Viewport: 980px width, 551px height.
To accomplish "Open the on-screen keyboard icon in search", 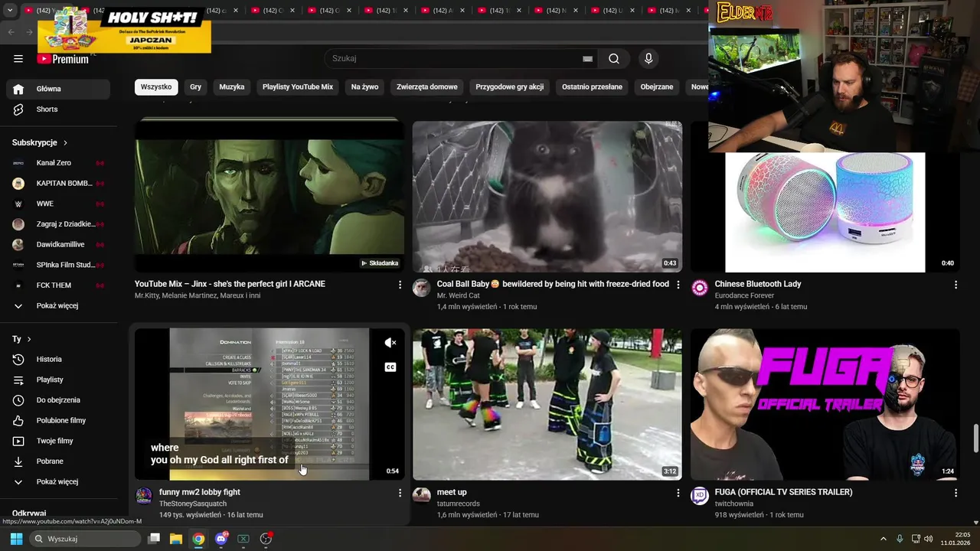I will (587, 59).
